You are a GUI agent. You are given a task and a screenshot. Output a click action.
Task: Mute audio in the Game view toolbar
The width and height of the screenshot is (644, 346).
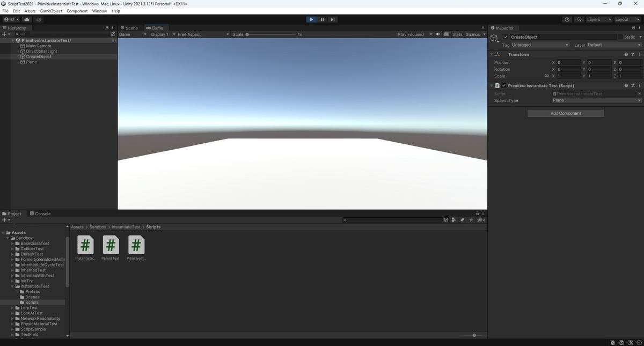click(437, 34)
